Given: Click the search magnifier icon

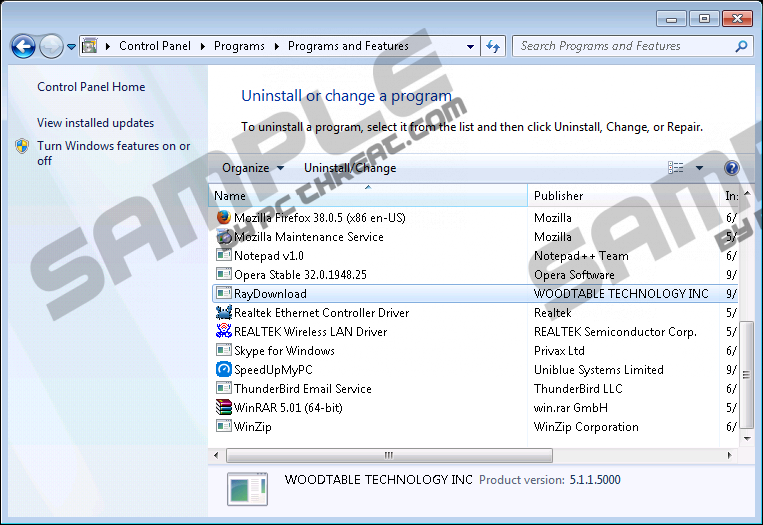Looking at the screenshot, I should tap(741, 46).
